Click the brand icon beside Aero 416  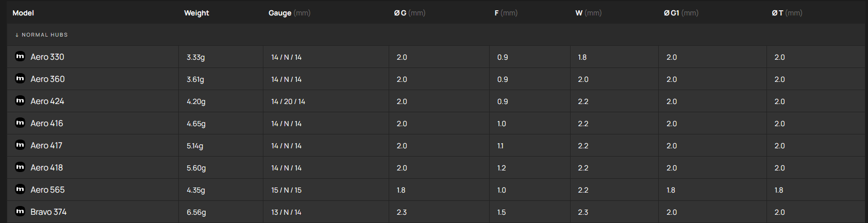click(20, 123)
